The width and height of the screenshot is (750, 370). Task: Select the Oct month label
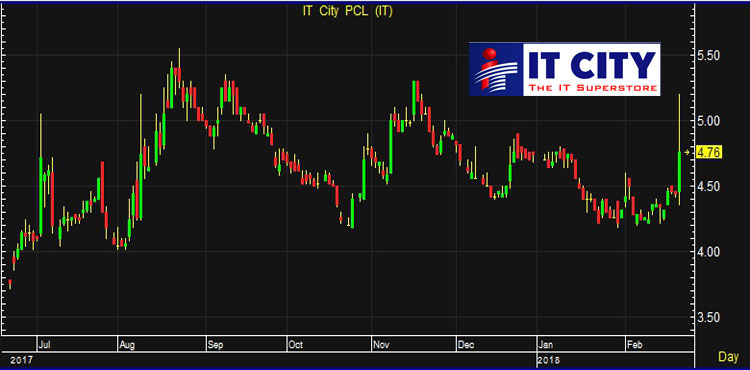tap(295, 344)
